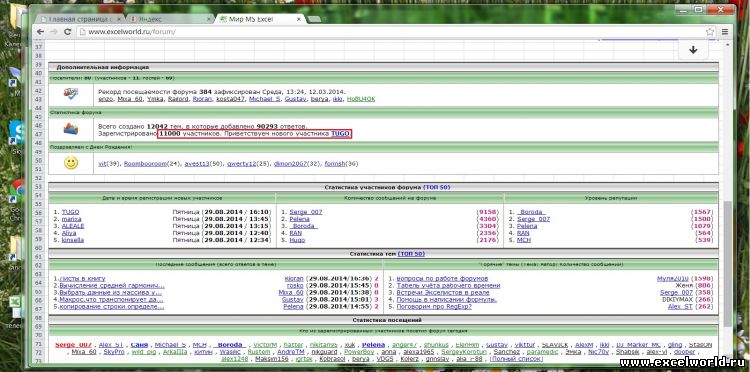This screenshot has width=750, height=372.
Task: Open the Chrome hamburger menu
Action: point(725,32)
